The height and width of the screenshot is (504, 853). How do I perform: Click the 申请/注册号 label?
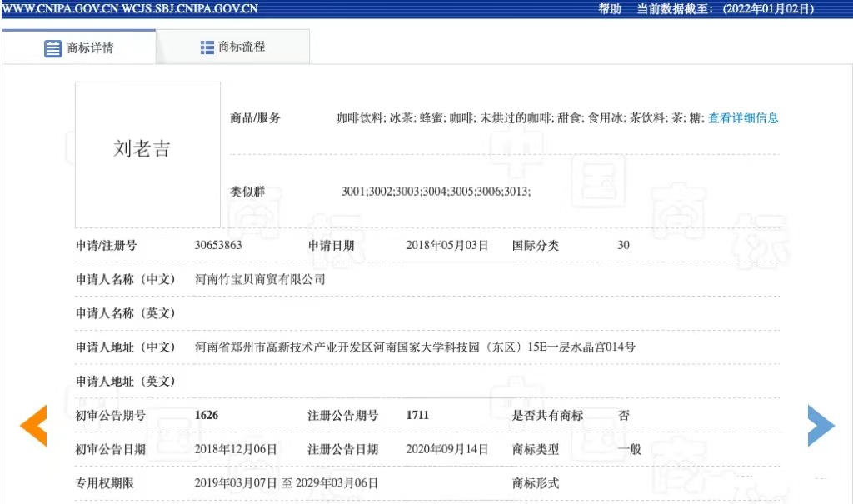click(106, 246)
